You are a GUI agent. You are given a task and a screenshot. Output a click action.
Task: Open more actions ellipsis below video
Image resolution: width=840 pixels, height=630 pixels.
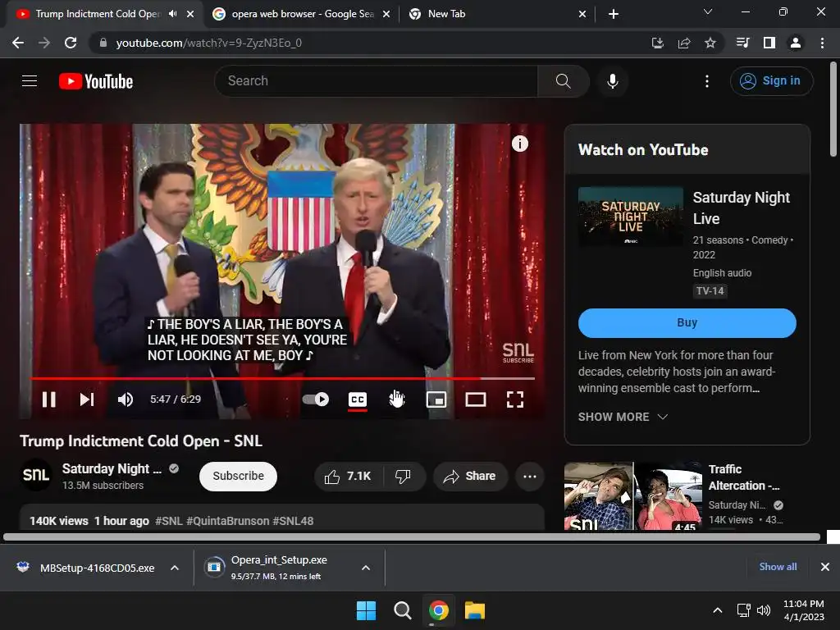pyautogui.click(x=529, y=477)
